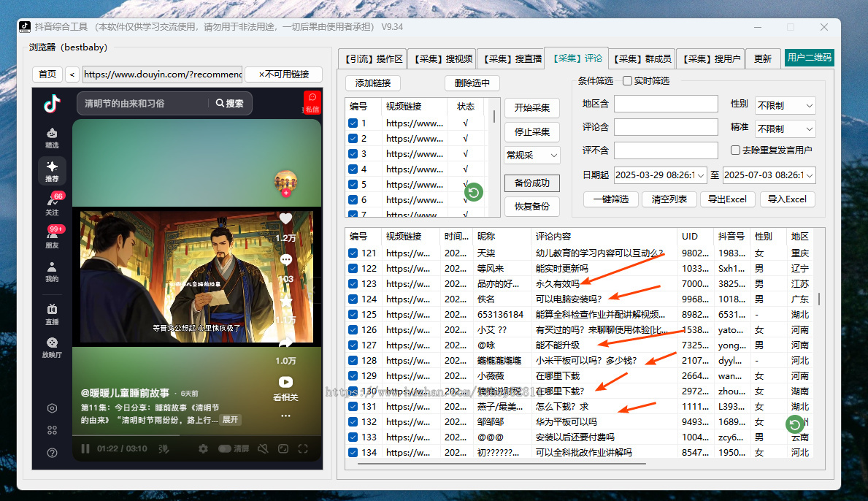This screenshot has width=868, height=501.
Task: Uncheck comment row 124 checkbox
Action: [353, 299]
